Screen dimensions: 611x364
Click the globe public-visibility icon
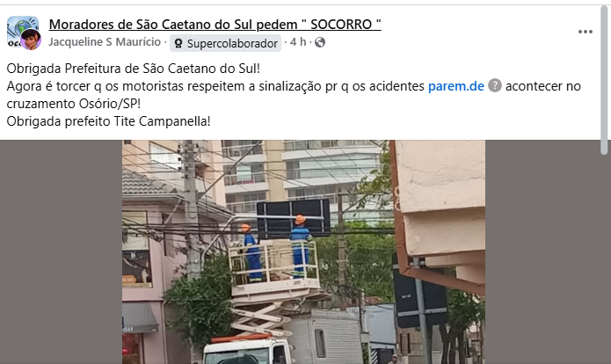point(319,42)
